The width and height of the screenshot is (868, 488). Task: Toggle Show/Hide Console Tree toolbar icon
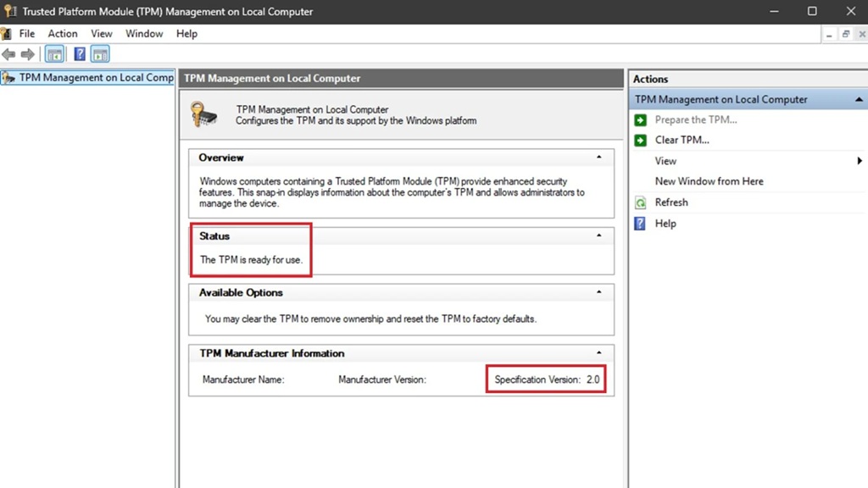point(54,54)
